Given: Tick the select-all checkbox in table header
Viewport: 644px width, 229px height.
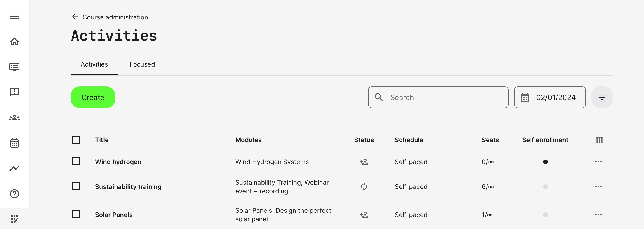Looking at the screenshot, I should point(76,140).
